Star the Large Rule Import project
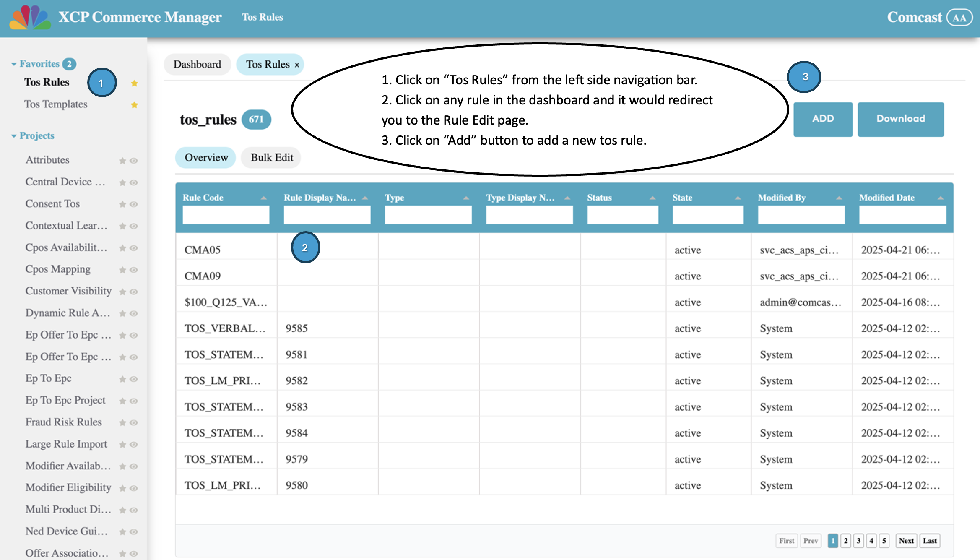The image size is (980, 560). [x=122, y=444]
